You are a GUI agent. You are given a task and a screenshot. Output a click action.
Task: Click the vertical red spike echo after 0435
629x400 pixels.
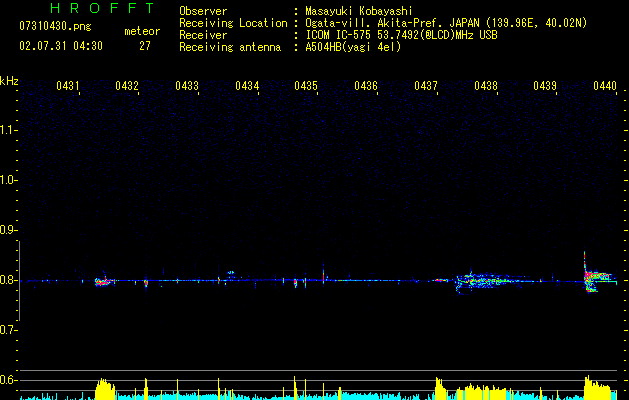pos(323,275)
